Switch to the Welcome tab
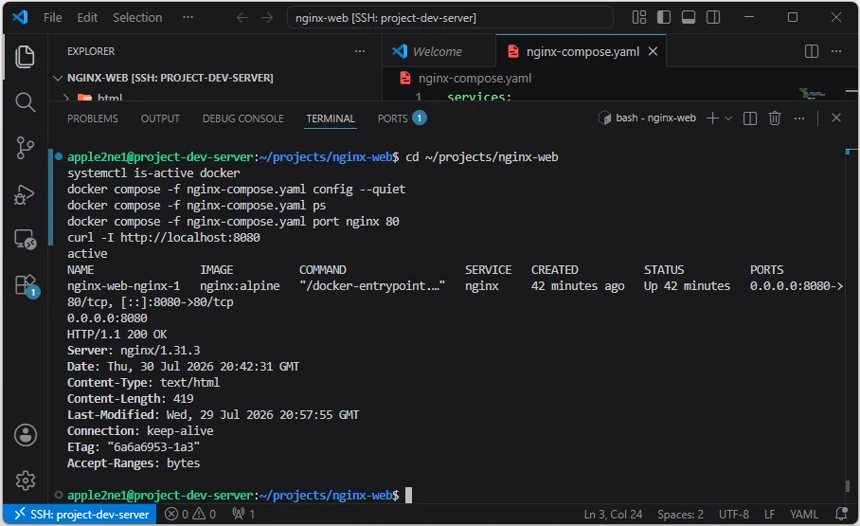This screenshot has width=860, height=526. pyautogui.click(x=437, y=52)
